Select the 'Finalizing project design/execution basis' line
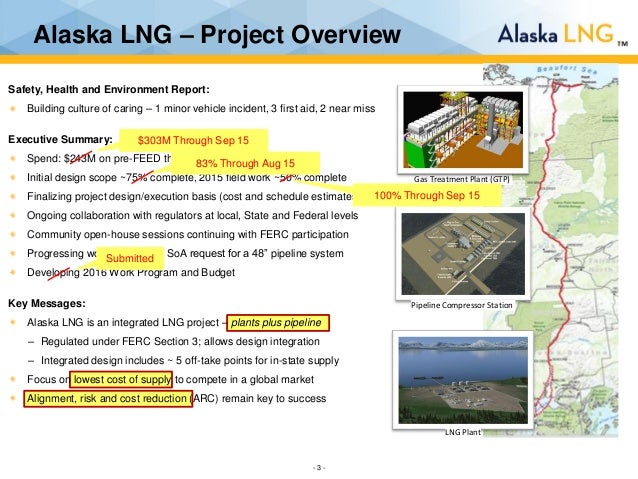This screenshot has height=479, width=638. point(190,197)
